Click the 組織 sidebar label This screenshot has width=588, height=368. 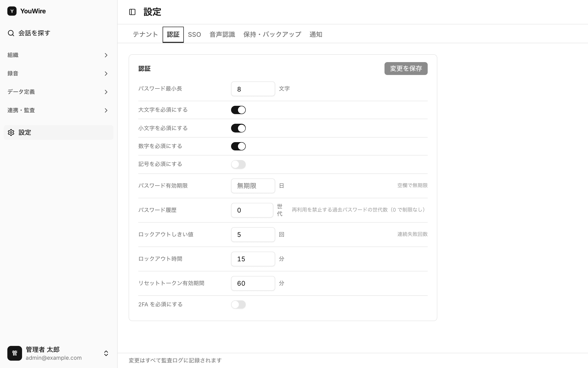pos(13,55)
